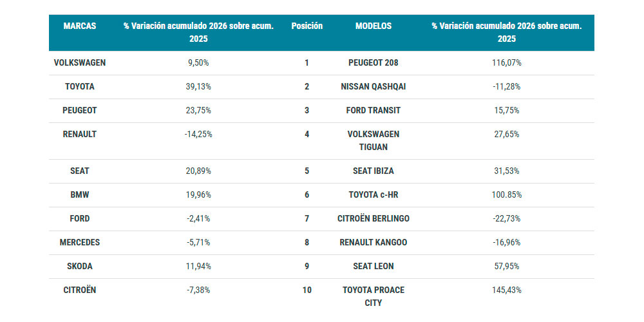Select the CITROËN BERLINGO model cell
The width and height of the screenshot is (644, 322).
pos(373,219)
